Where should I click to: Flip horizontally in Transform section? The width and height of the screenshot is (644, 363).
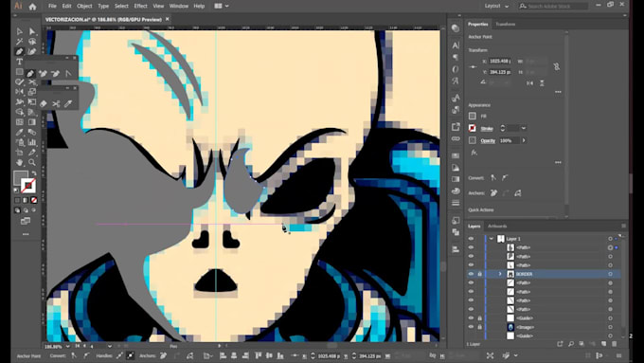click(529, 83)
